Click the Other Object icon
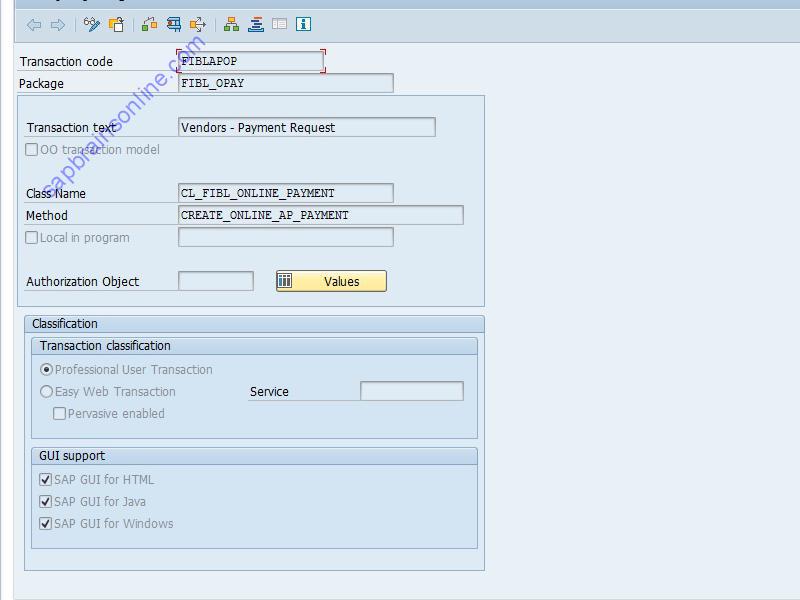This screenshot has height=600, width=800. [x=116, y=24]
